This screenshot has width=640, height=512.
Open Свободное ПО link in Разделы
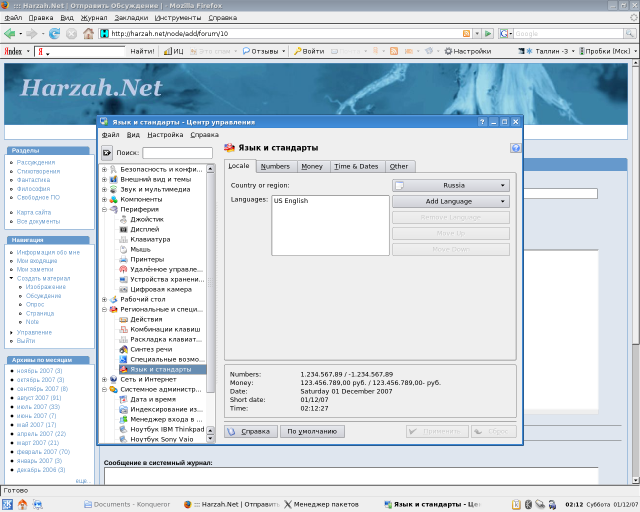[x=38, y=197]
